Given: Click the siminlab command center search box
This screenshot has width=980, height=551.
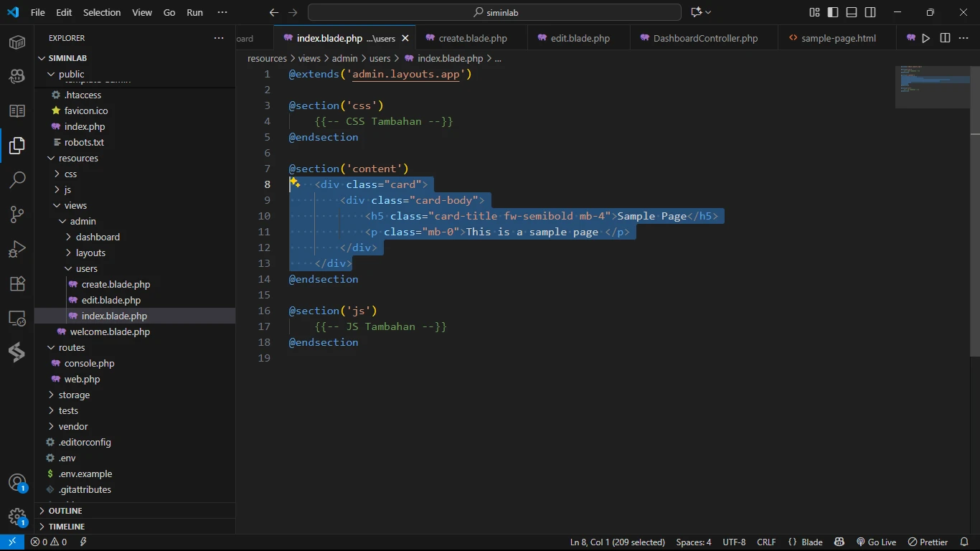Looking at the screenshot, I should tap(494, 12).
